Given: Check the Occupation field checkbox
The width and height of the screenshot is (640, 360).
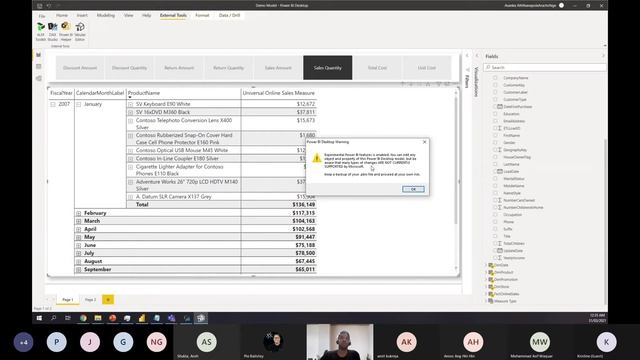Looking at the screenshot, I should (495, 215).
